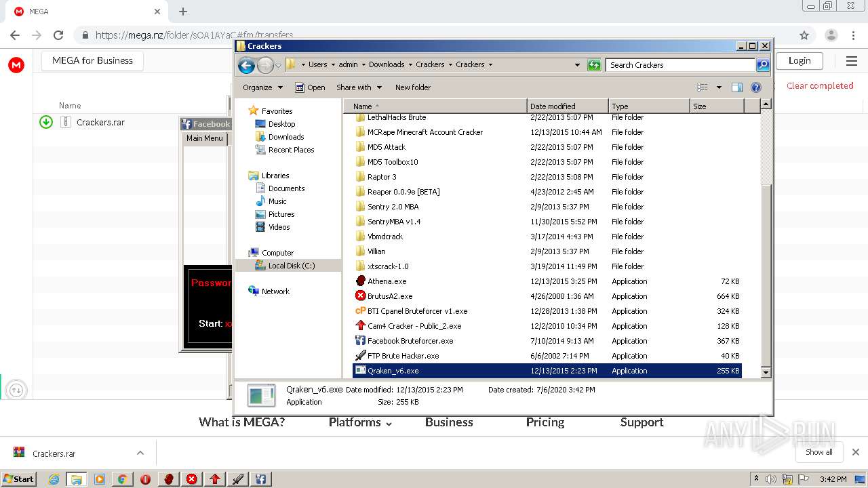
Task: Select Local Disk (C:) in the tree
Action: point(291,266)
